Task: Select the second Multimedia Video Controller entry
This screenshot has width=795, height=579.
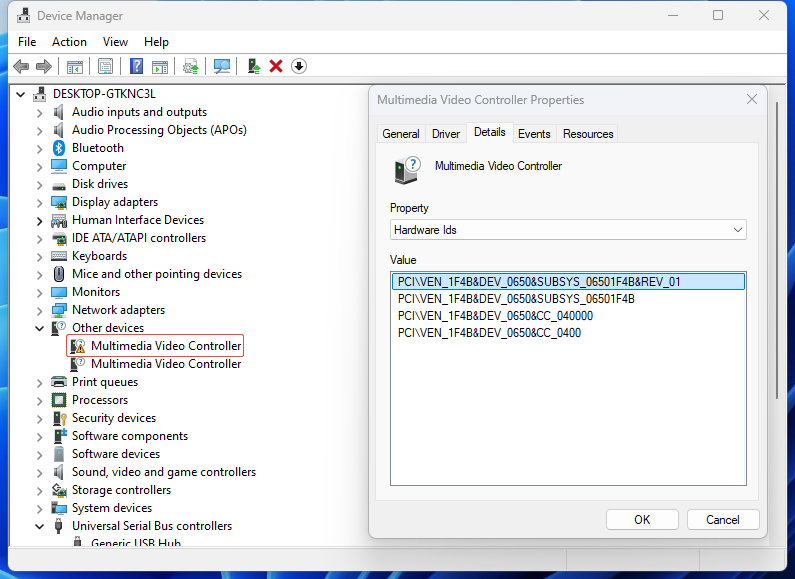Action: [165, 364]
